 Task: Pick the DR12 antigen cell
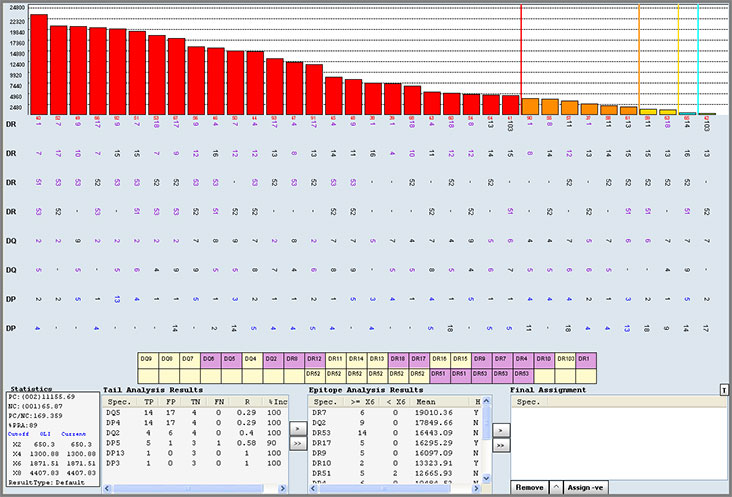tap(314, 358)
